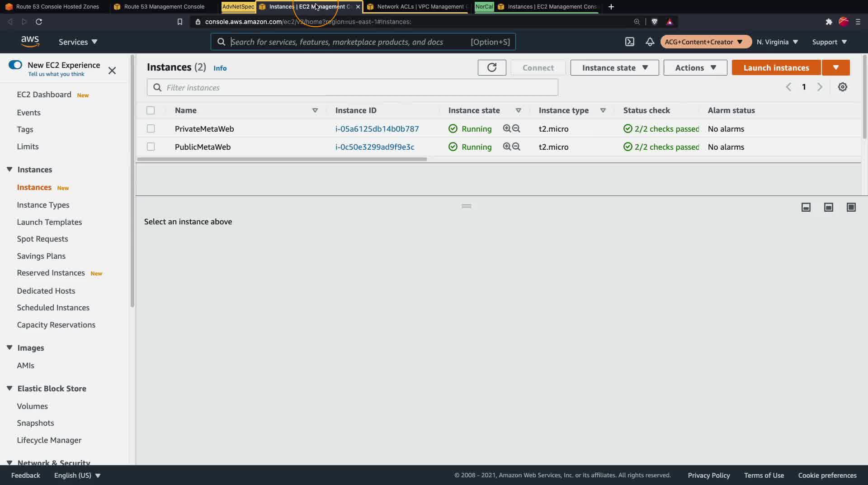Open instance link i-05a6125db14b0b787

click(x=377, y=128)
